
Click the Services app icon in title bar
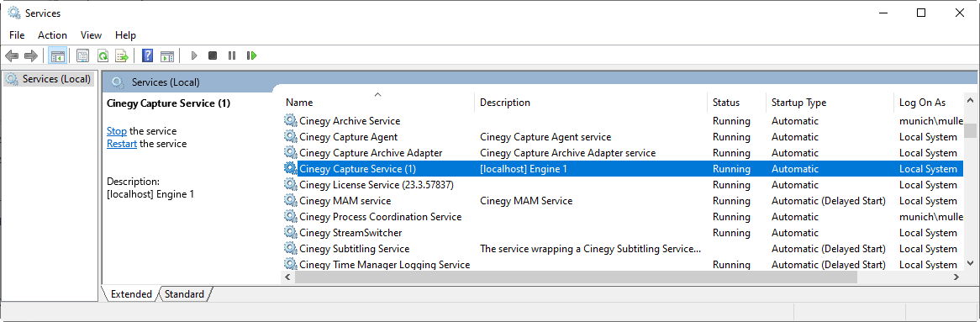13,13
